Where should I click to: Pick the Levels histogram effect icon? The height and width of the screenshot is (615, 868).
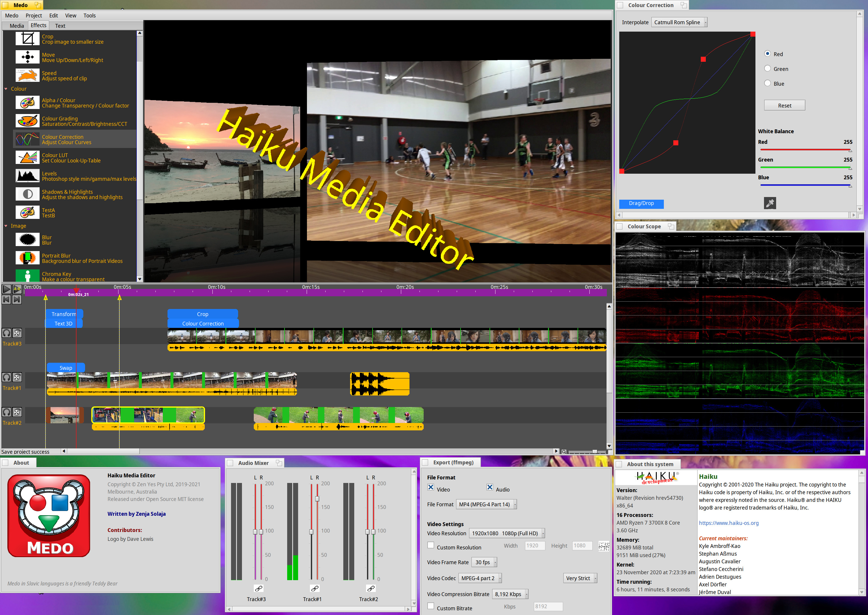point(27,176)
